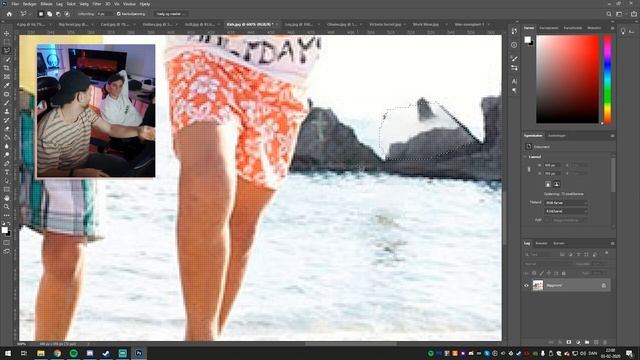Open the Character panel icon (A)
The height and width of the screenshot is (360, 640).
tap(514, 82)
